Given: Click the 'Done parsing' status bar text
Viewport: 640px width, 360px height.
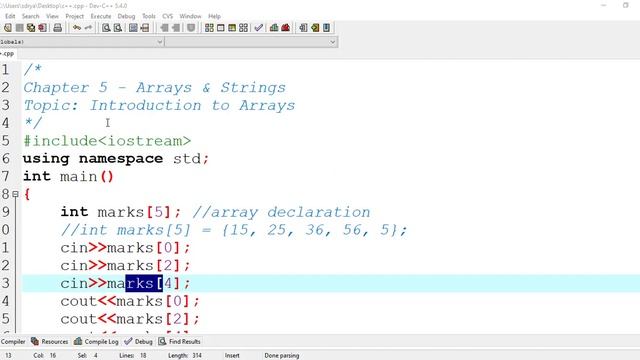Looking at the screenshot, I should pyautogui.click(x=282, y=356).
